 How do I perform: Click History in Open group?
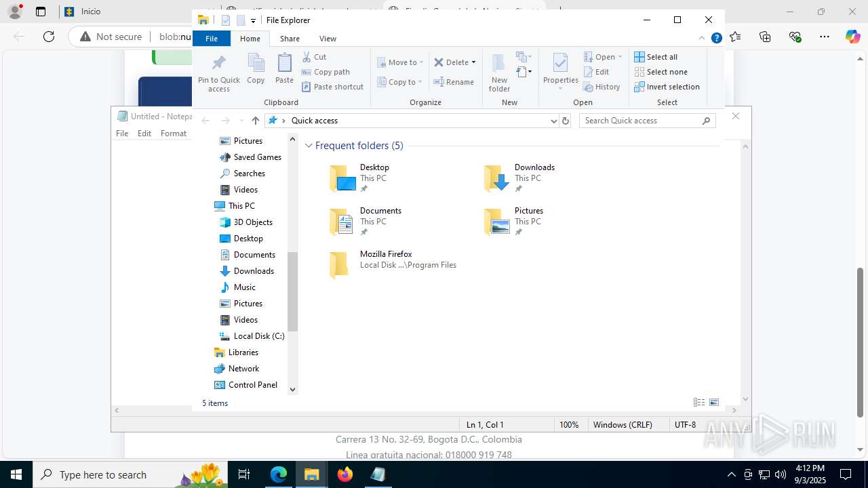(601, 87)
